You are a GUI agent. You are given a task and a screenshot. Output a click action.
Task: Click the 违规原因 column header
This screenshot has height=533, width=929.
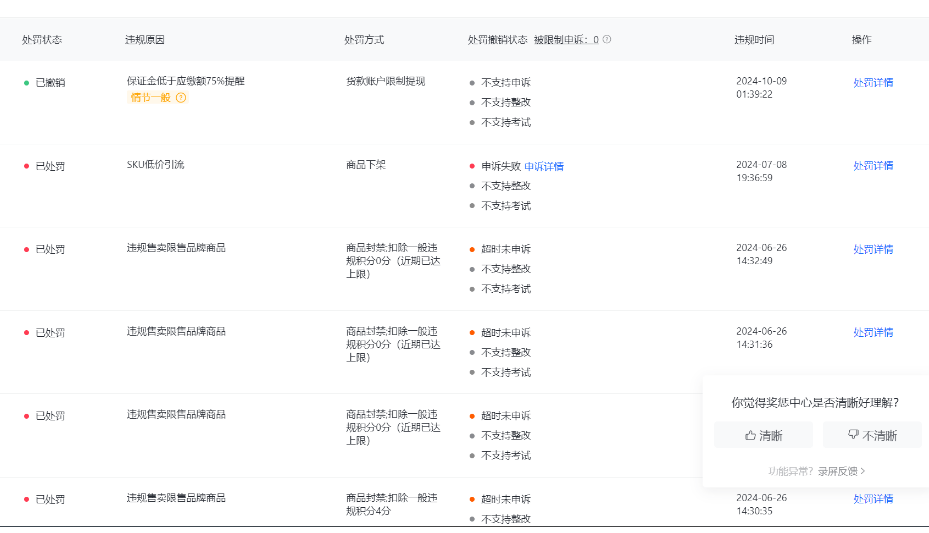tap(145, 40)
